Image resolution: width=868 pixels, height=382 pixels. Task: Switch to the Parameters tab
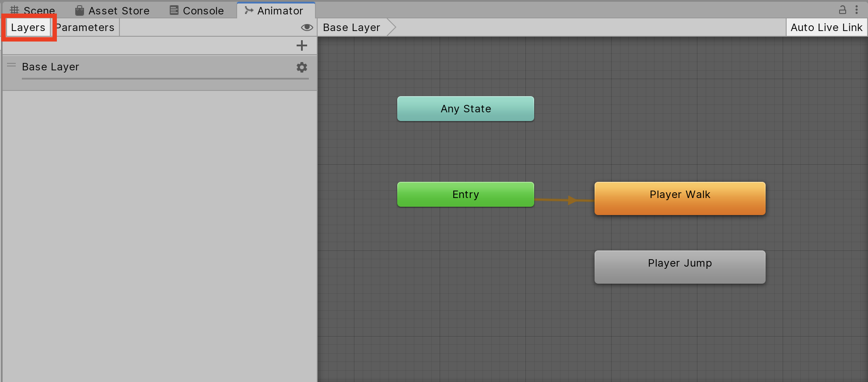[86, 28]
